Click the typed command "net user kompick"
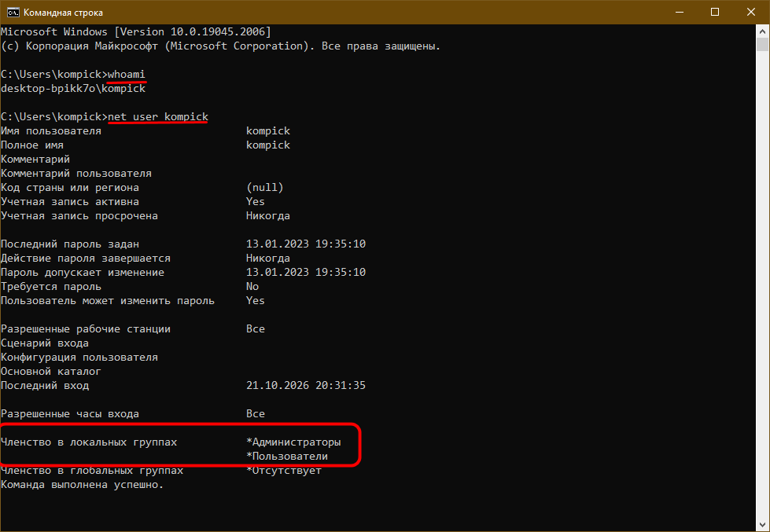 [x=157, y=117]
